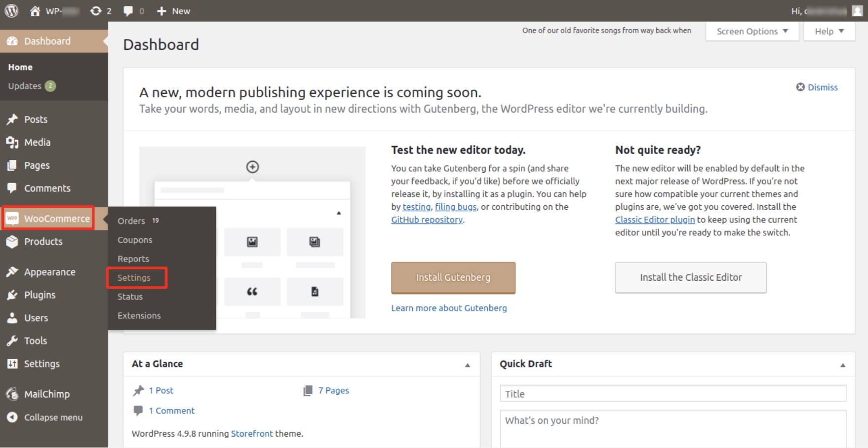Image resolution: width=868 pixels, height=448 pixels.
Task: Dismiss the Gutenberg notice panel
Action: coord(817,87)
